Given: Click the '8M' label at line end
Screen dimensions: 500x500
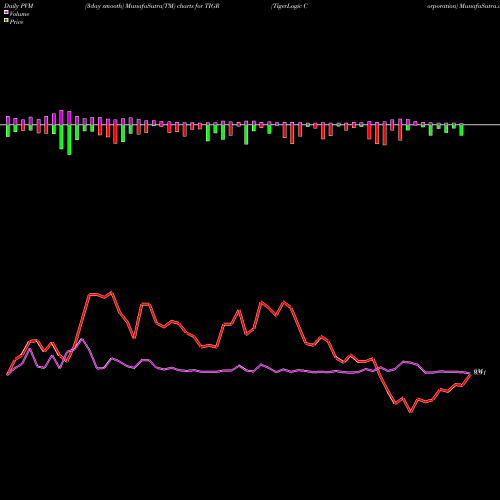Looking at the screenshot, I should pos(480,372).
